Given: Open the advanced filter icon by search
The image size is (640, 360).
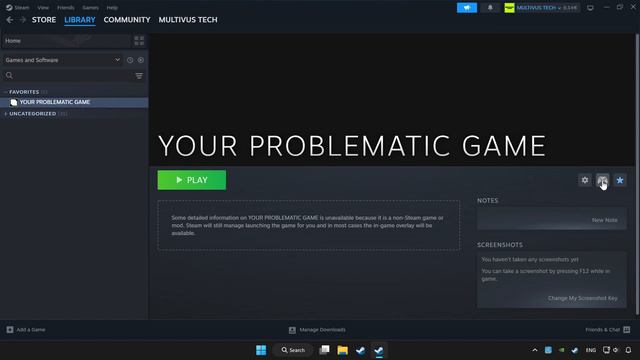Looking at the screenshot, I should [x=139, y=76].
